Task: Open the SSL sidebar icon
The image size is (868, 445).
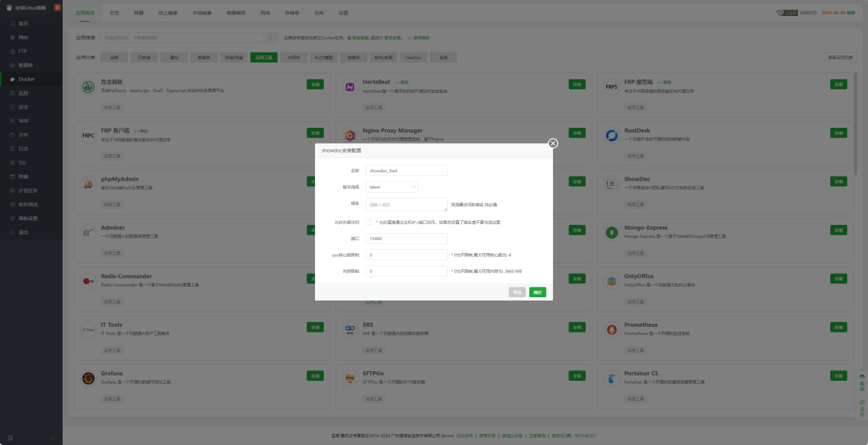Action: click(x=13, y=163)
